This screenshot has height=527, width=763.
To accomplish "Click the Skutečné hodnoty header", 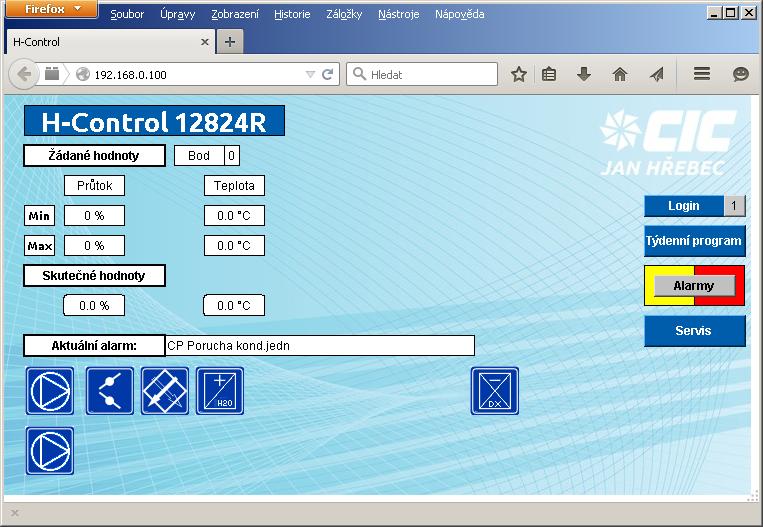I will [x=94, y=276].
